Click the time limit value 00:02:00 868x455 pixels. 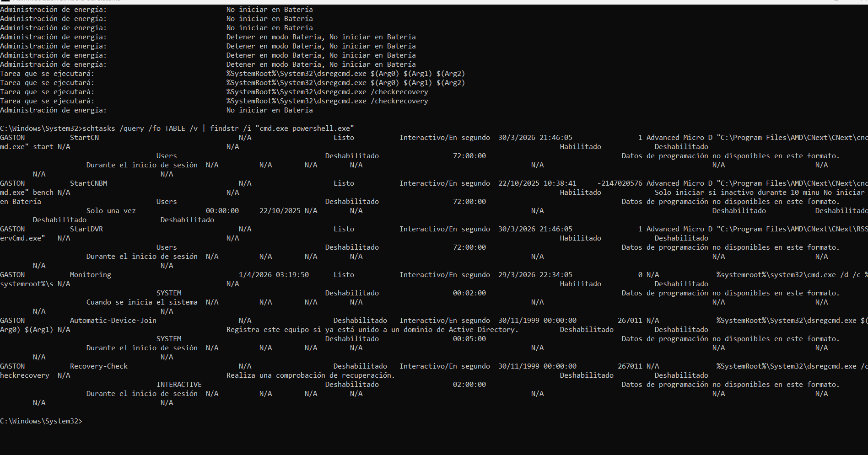(469, 293)
